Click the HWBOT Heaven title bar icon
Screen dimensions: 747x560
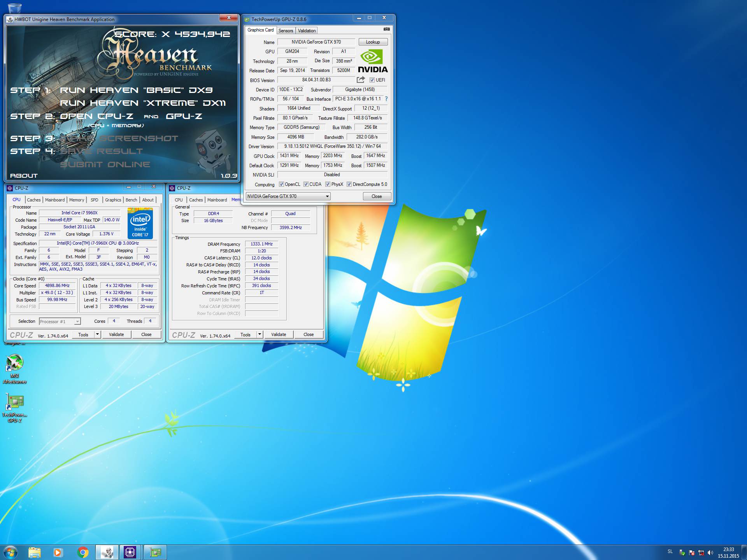[x=10, y=19]
